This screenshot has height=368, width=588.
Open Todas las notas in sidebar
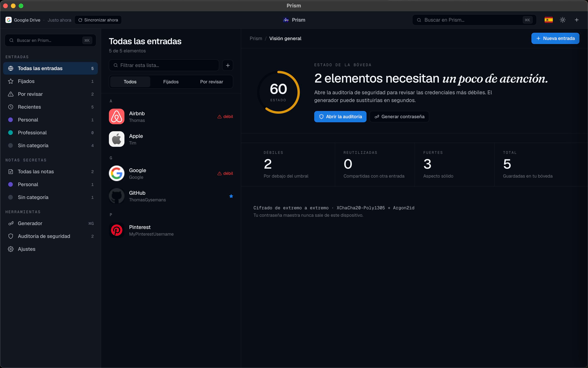tap(50, 172)
